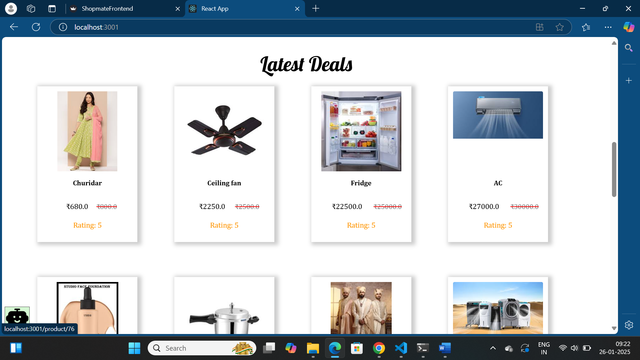Open the sidebar search icon
The width and height of the screenshot is (640, 360).
(629, 48)
